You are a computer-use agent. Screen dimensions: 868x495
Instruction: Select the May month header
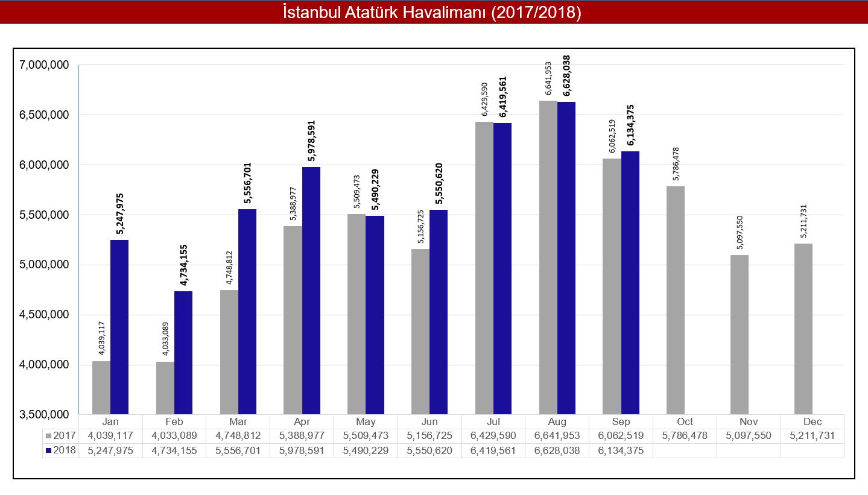(x=366, y=421)
